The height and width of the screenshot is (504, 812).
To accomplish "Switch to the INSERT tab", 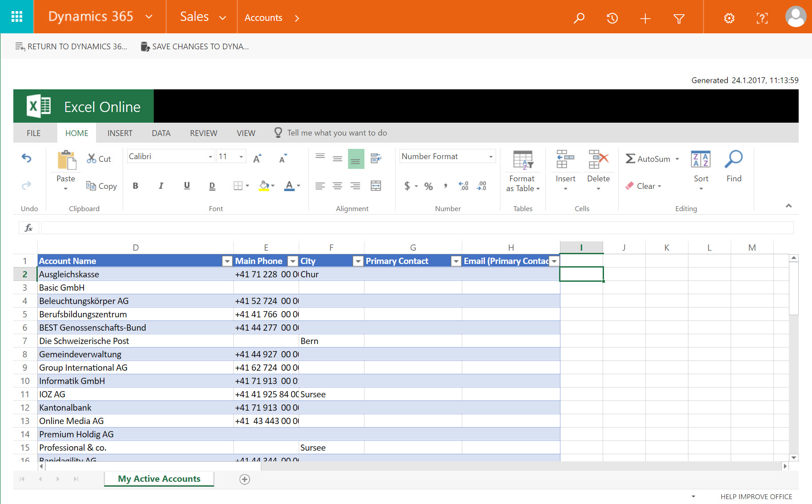I will tap(120, 133).
